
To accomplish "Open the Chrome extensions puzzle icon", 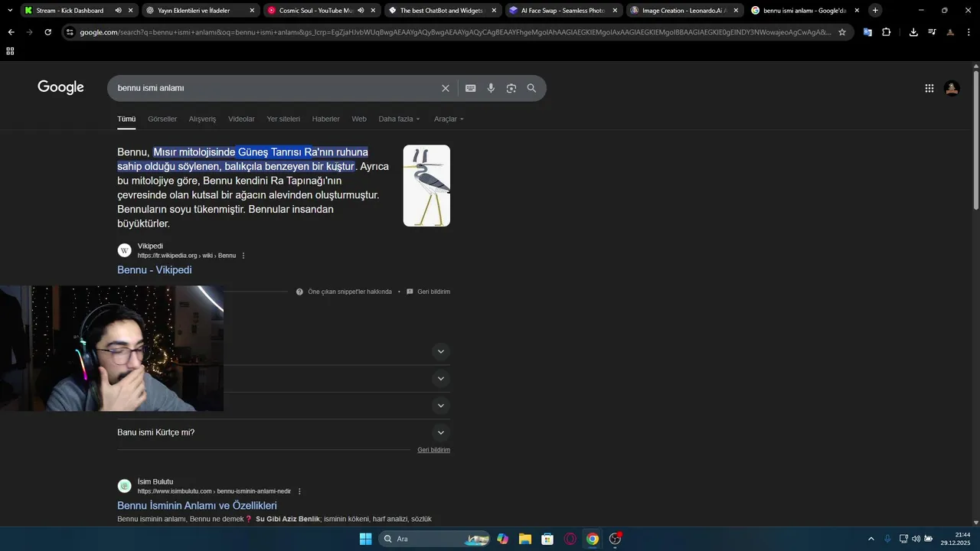I will (x=887, y=32).
